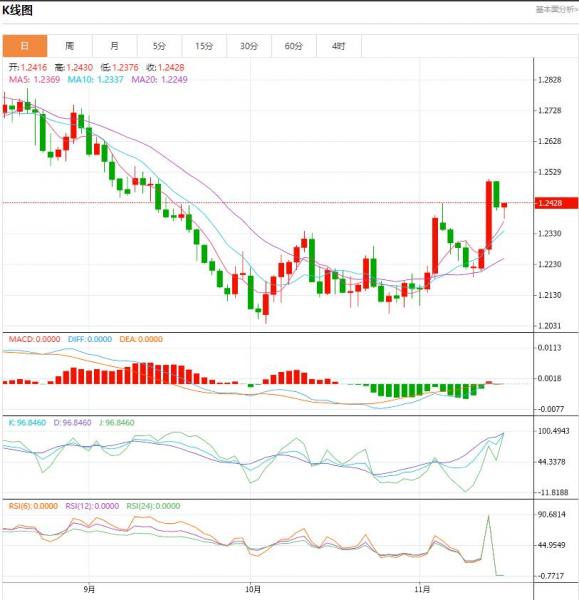
Task: Choose the 30分 interval tab
Action: coord(249,46)
